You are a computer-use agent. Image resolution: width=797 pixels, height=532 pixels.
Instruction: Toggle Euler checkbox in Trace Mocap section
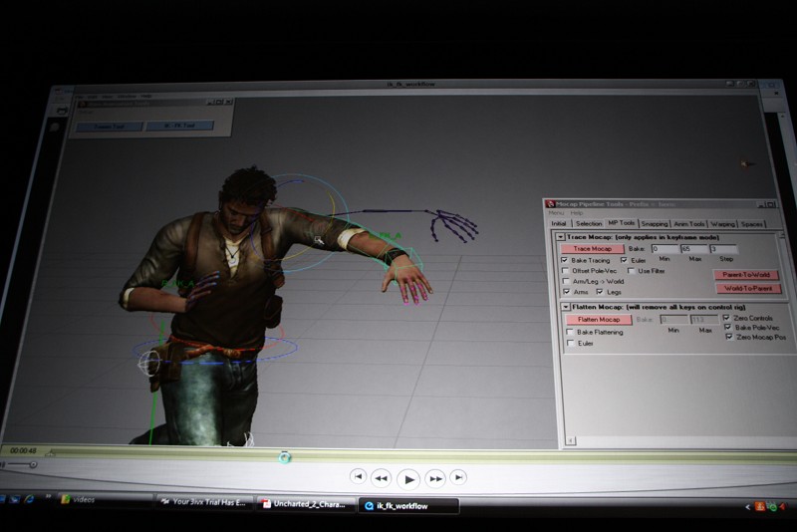624,260
